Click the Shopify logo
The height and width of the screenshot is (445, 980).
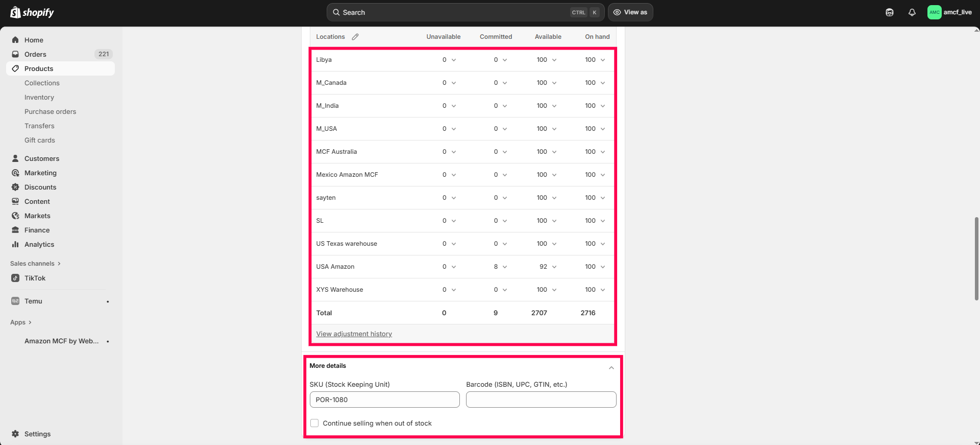[32, 12]
